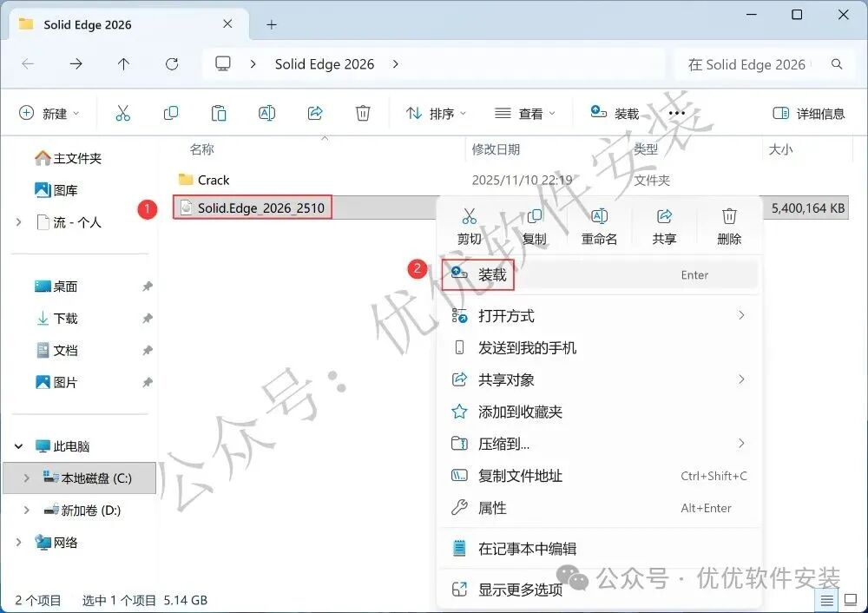Click 剪切 in the context menu
This screenshot has width=868, height=613.
click(470, 226)
